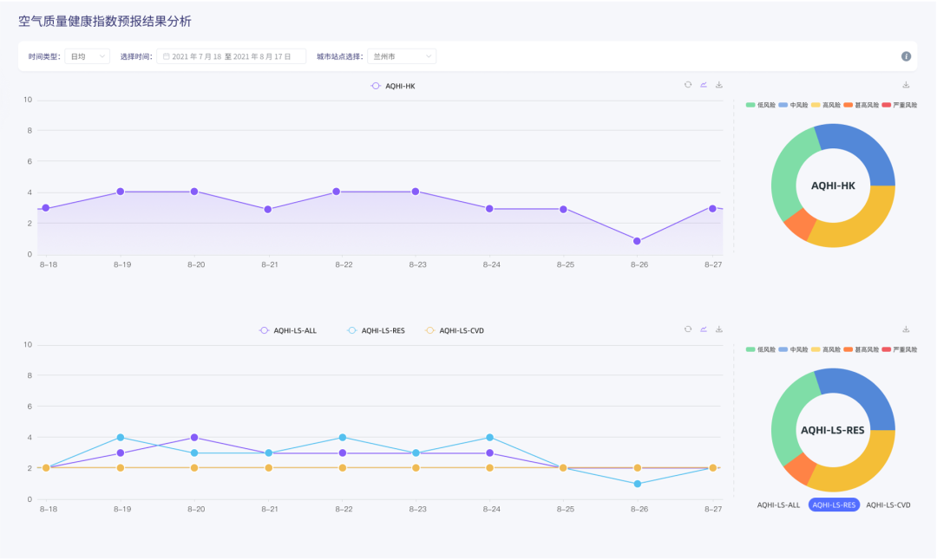The image size is (937, 560).
Task: Click the AQHI-HK data point at 8-19
Action: (120, 192)
